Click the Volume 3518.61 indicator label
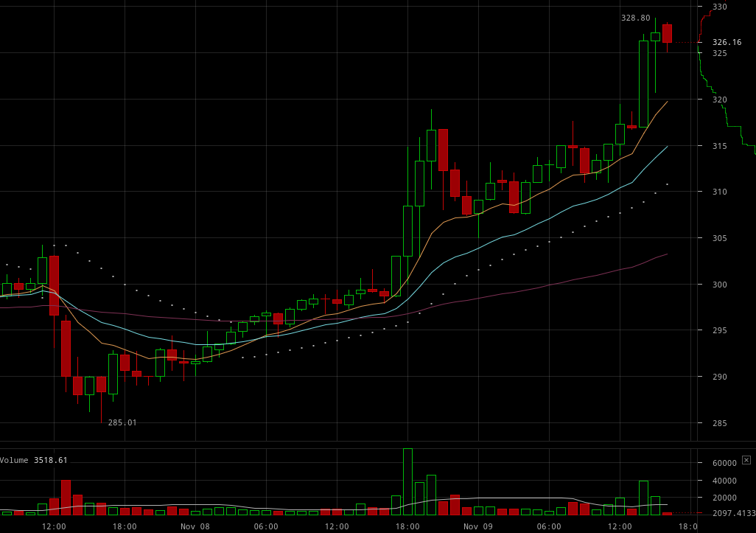This screenshot has height=533, width=756. click(34, 460)
